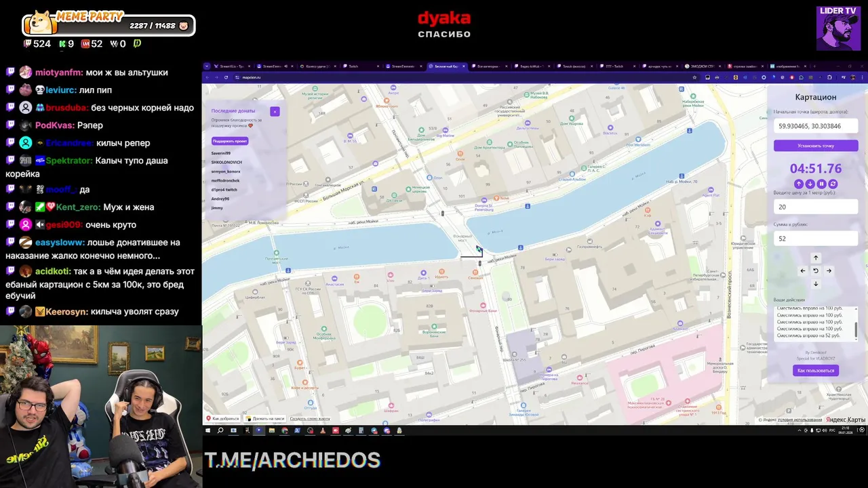Focus the starting point coordinates field
This screenshot has height=488, width=868.
tap(816, 126)
